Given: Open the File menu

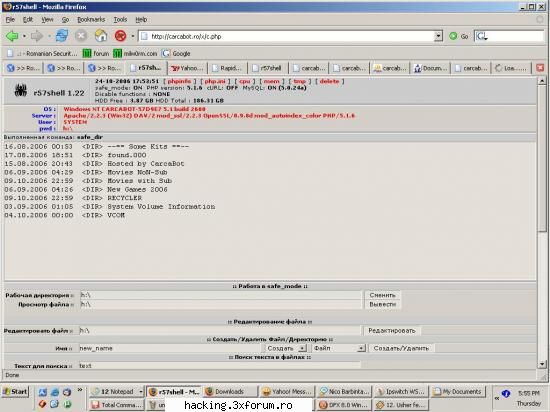Looking at the screenshot, I should coord(10,20).
